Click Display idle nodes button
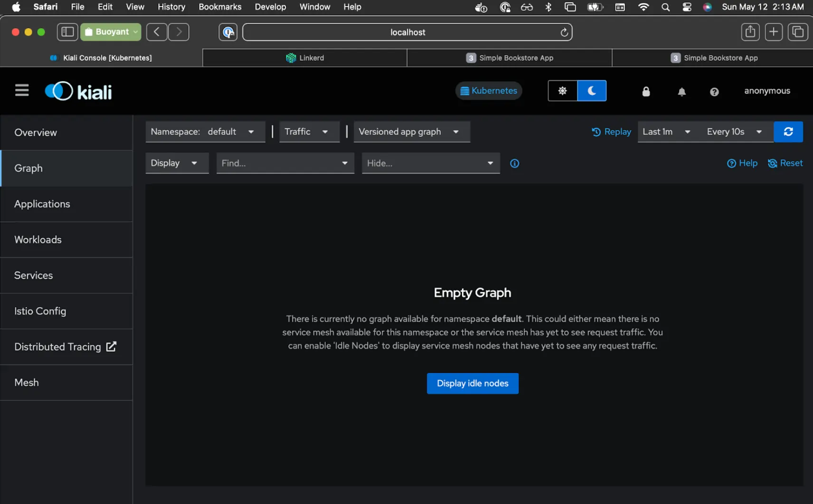This screenshot has height=504, width=813. click(x=473, y=383)
